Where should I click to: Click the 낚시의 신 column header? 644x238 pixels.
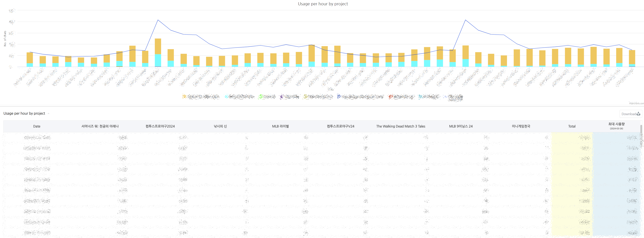point(220,127)
